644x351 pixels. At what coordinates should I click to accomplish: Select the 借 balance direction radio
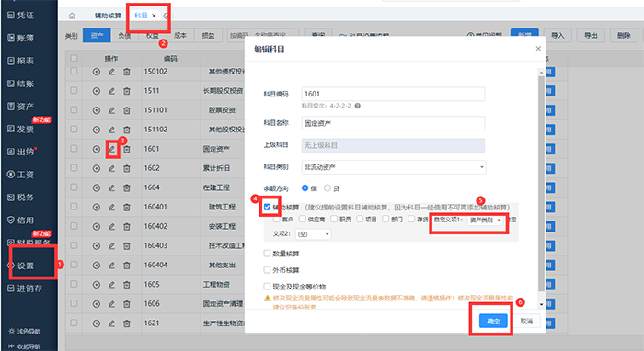[x=305, y=187]
